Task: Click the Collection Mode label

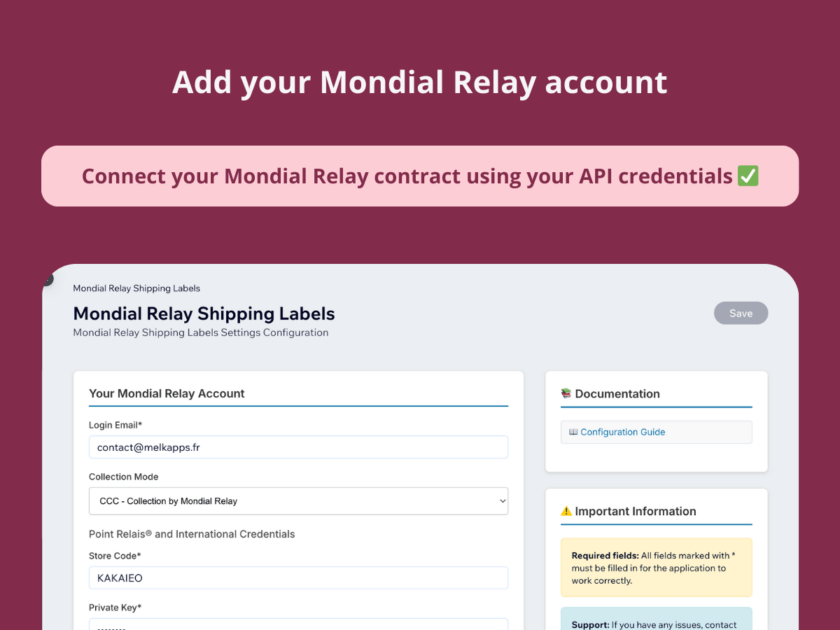Action: point(123,477)
